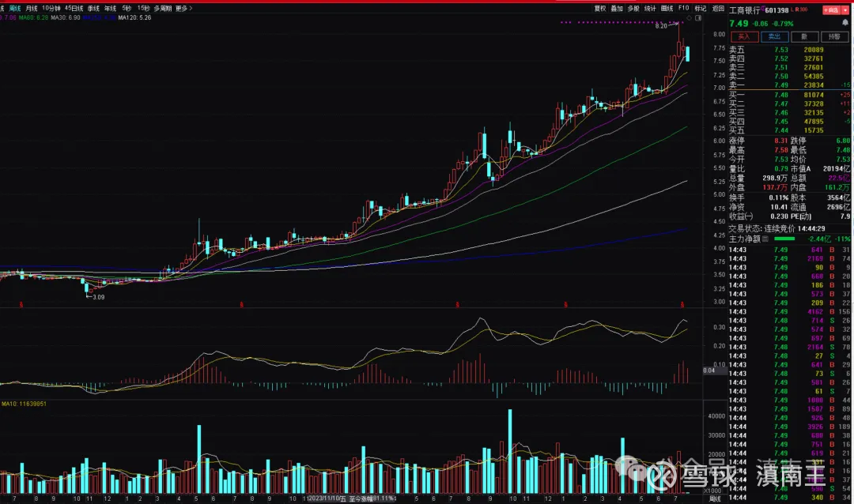Image resolution: width=854 pixels, height=504 pixels.
Task: Add stock with +自选 button
Action: coord(831,9)
